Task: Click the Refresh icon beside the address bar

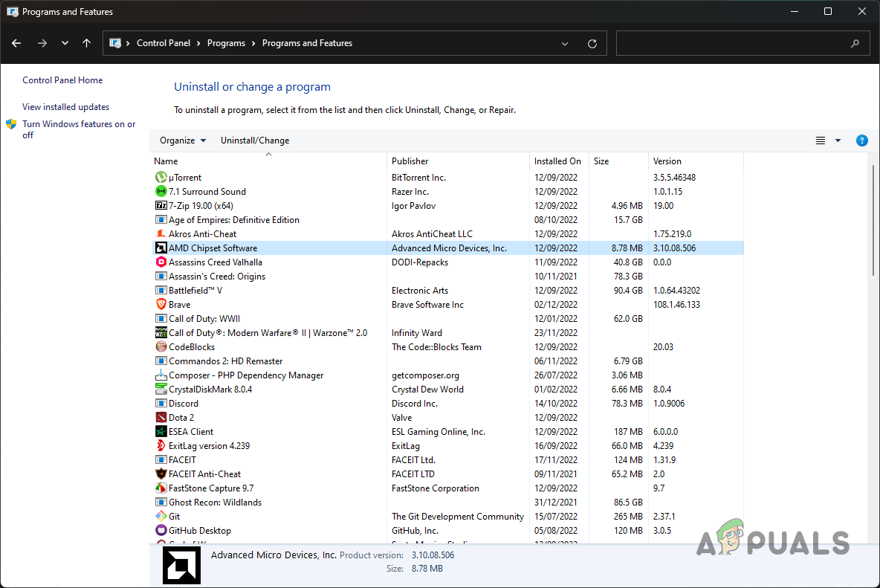Action: [x=592, y=43]
